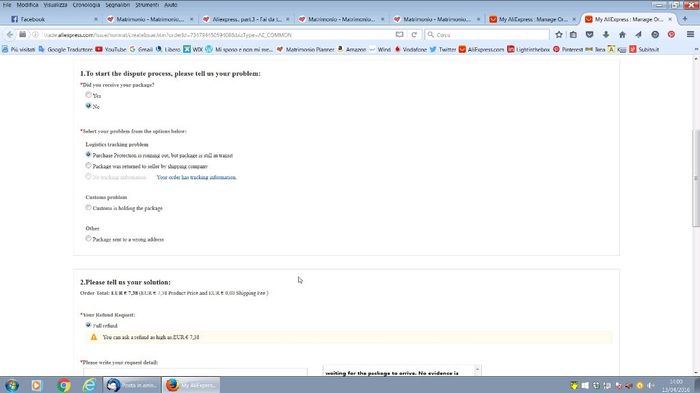The width and height of the screenshot is (700, 393).
Task: Open the Cronologia menu
Action: click(86, 5)
